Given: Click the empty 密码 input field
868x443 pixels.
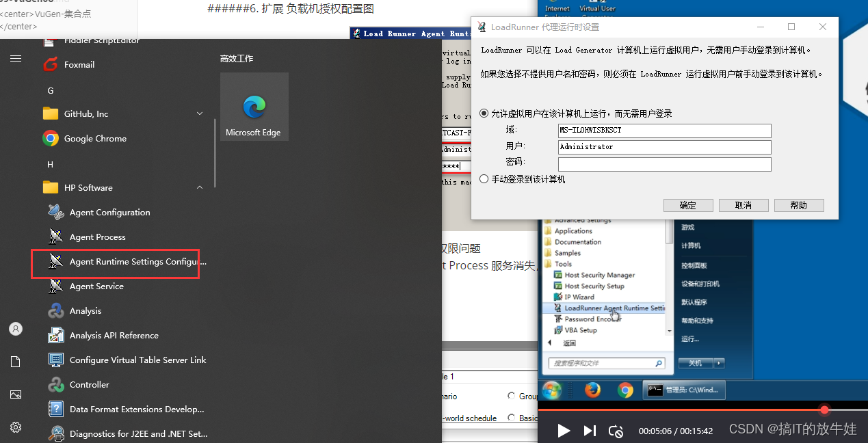Looking at the screenshot, I should [665, 164].
